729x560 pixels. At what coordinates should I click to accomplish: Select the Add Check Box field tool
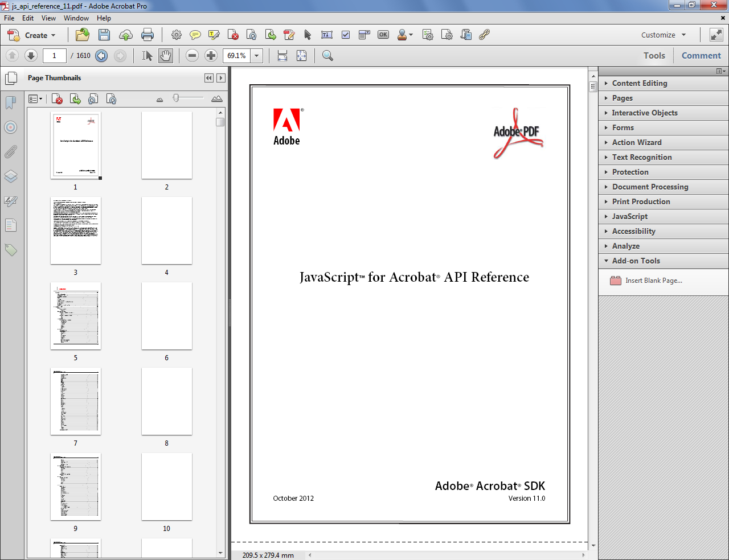[x=346, y=35]
